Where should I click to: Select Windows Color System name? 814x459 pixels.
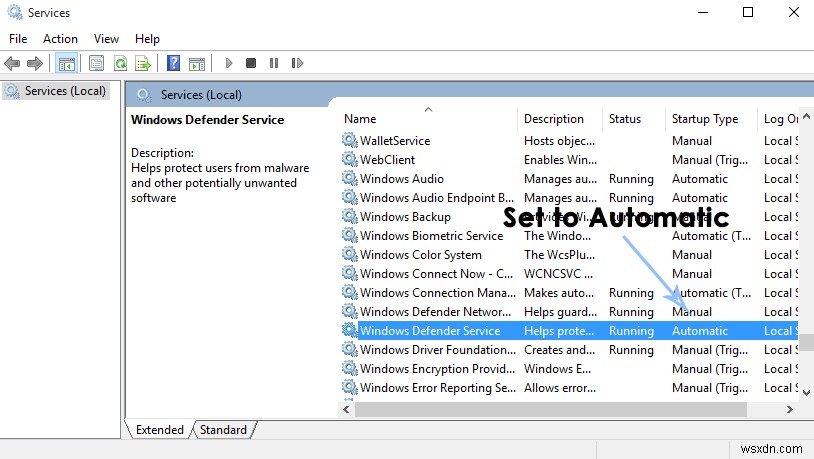[x=420, y=255]
